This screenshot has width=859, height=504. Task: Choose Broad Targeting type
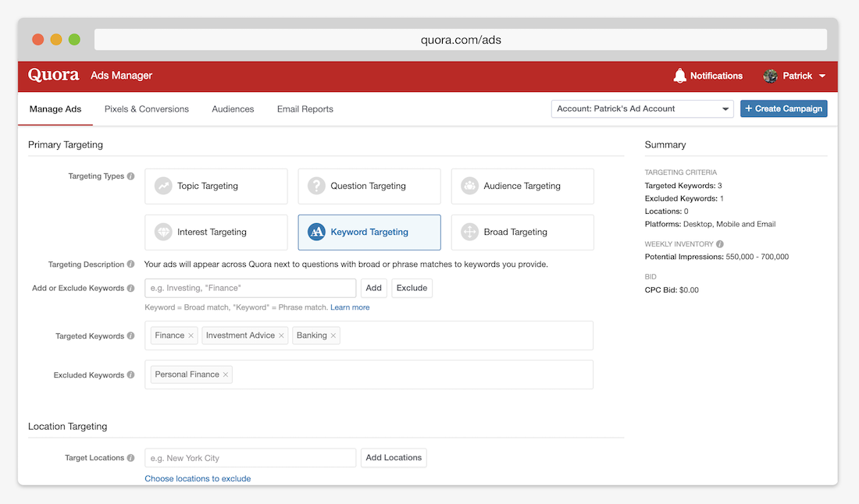click(x=522, y=232)
